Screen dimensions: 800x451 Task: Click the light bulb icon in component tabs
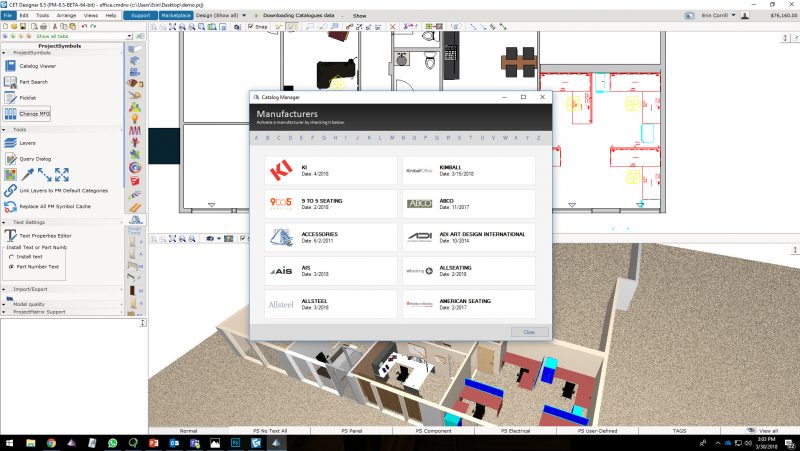[x=135, y=119]
